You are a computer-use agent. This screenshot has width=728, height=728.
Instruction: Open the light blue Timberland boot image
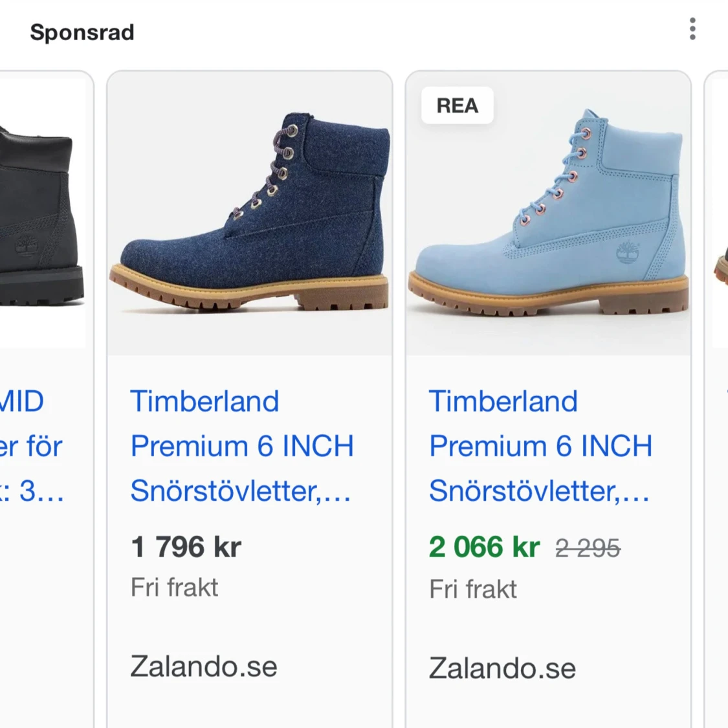(548, 214)
